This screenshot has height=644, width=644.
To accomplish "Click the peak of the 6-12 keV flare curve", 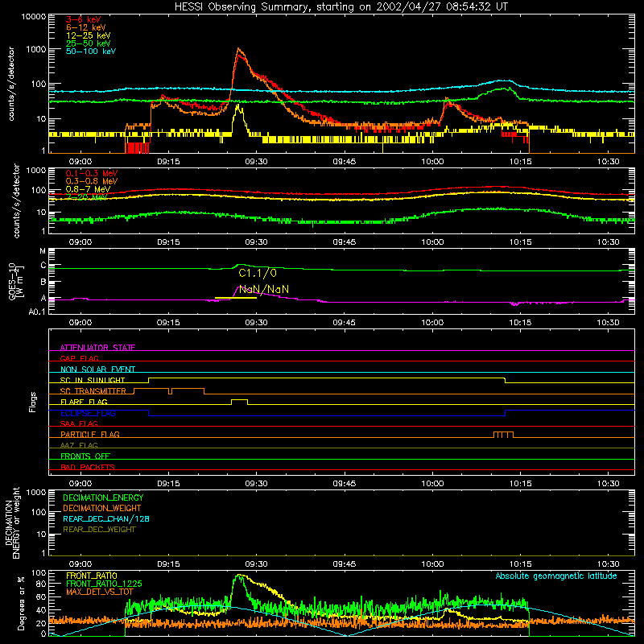I will pos(238,49).
